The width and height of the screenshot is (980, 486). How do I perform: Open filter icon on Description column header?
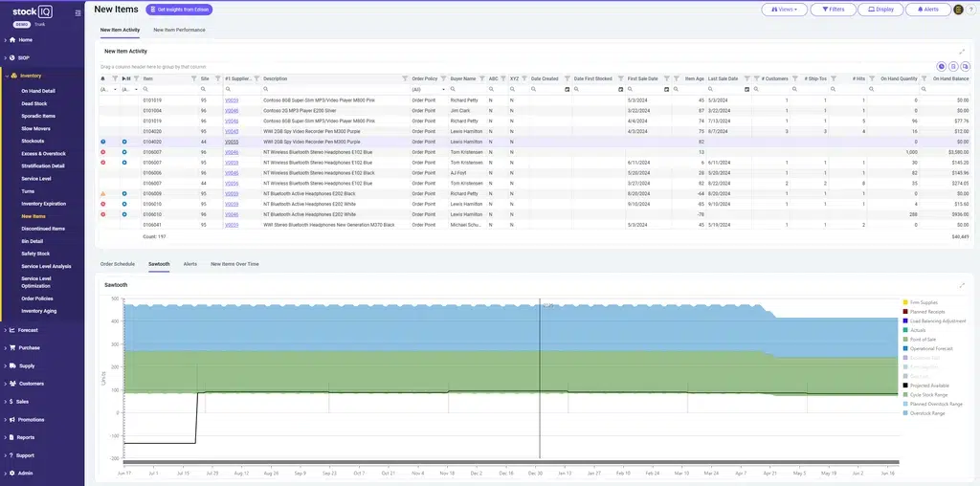click(x=405, y=78)
